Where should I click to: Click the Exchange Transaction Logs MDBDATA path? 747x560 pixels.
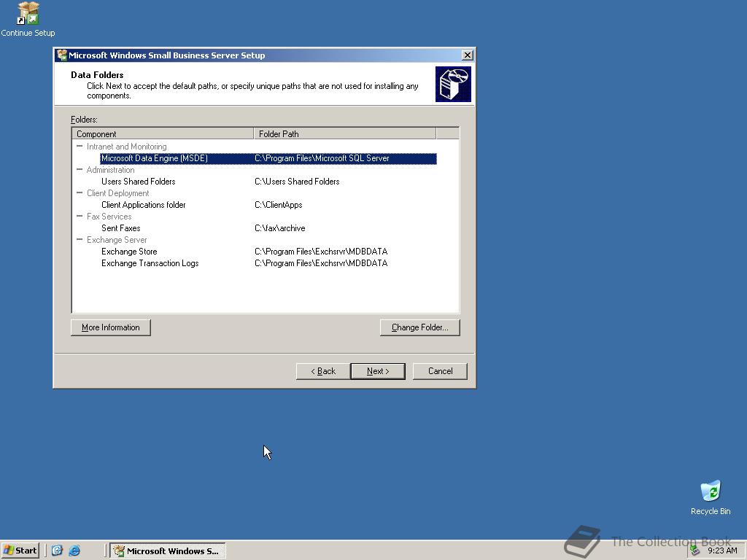tap(321, 263)
